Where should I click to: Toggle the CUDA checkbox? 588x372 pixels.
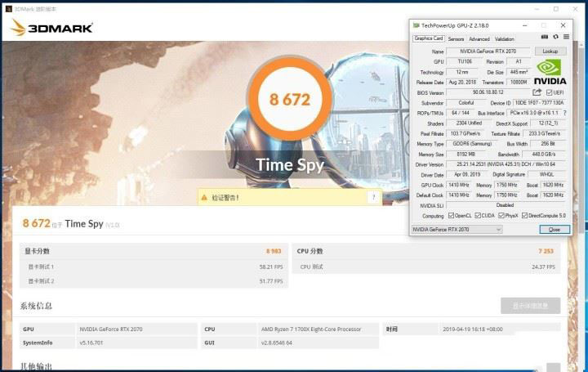point(478,216)
